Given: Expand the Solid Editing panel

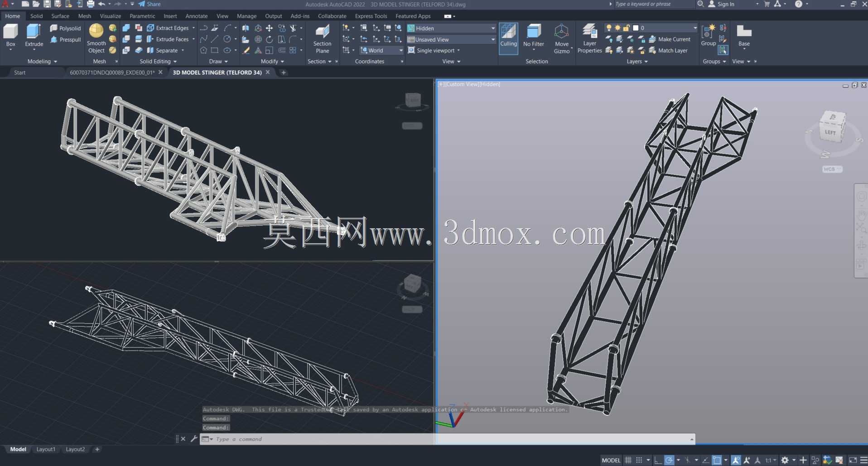Looking at the screenshot, I should (x=158, y=61).
